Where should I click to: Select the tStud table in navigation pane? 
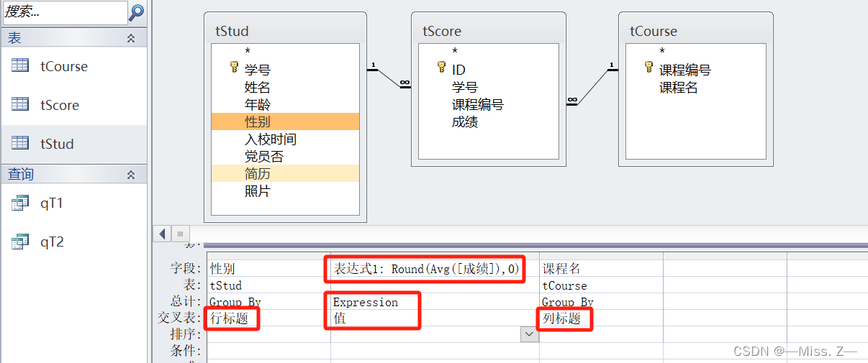(73, 144)
